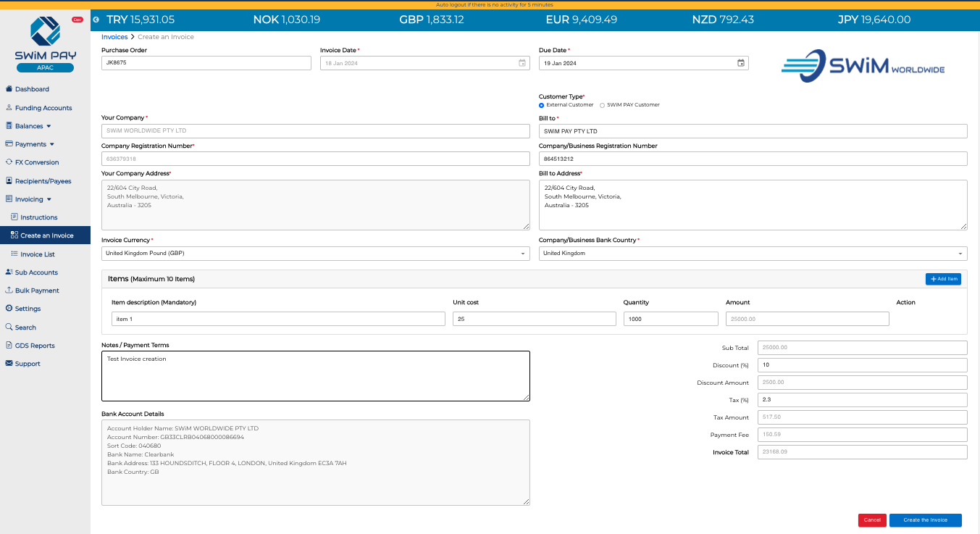This screenshot has width=980, height=534.
Task: Collapse the Invoicing sidebar section
Action: click(51, 199)
